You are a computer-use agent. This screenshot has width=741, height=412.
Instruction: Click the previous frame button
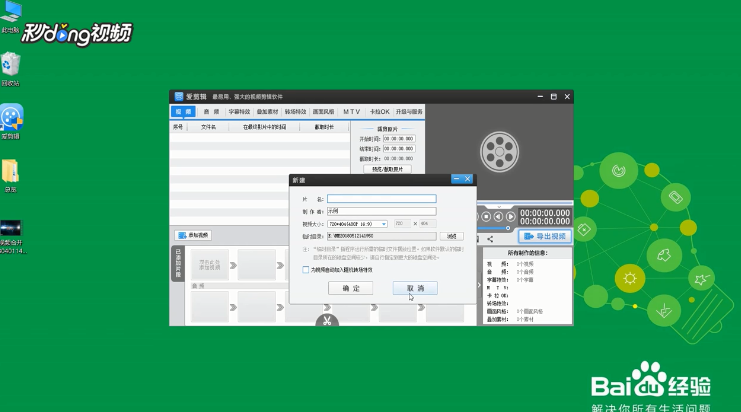(498, 216)
